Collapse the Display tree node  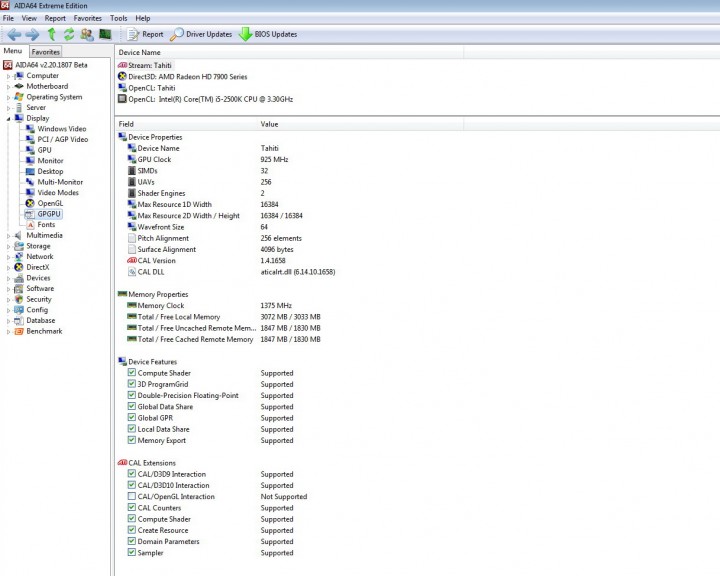click(x=8, y=119)
